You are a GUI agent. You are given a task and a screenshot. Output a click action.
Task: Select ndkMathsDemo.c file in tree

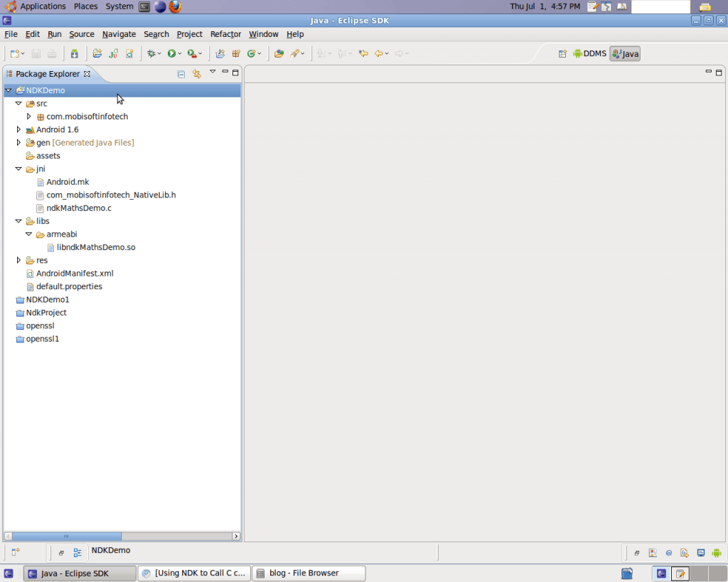click(x=79, y=208)
